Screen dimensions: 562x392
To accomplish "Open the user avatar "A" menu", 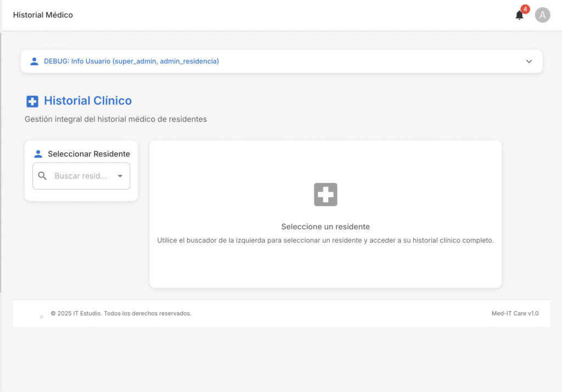I will click(x=542, y=15).
